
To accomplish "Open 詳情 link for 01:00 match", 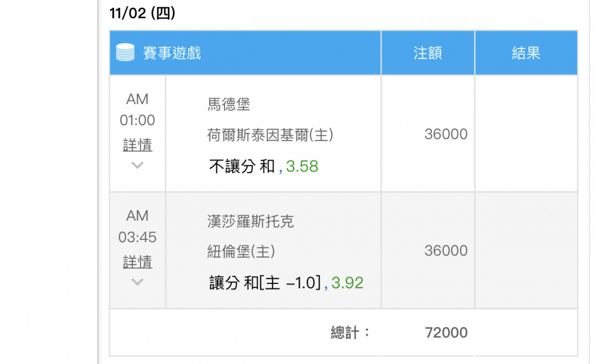I will point(137,144).
